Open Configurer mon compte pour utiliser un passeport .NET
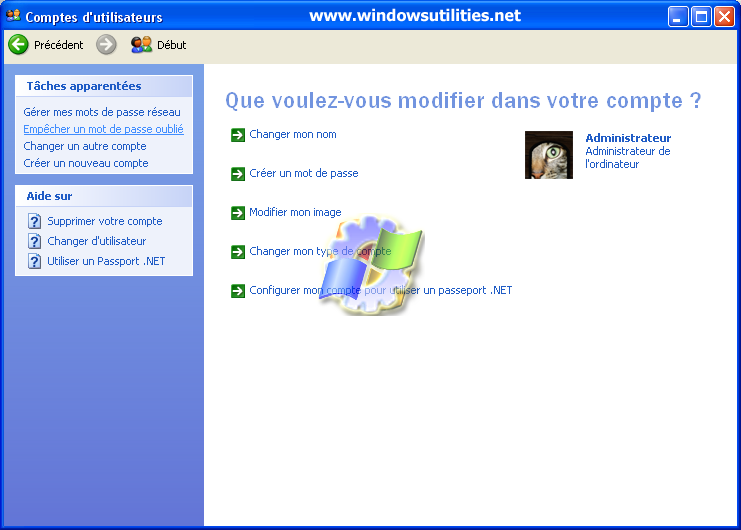 pos(380,291)
